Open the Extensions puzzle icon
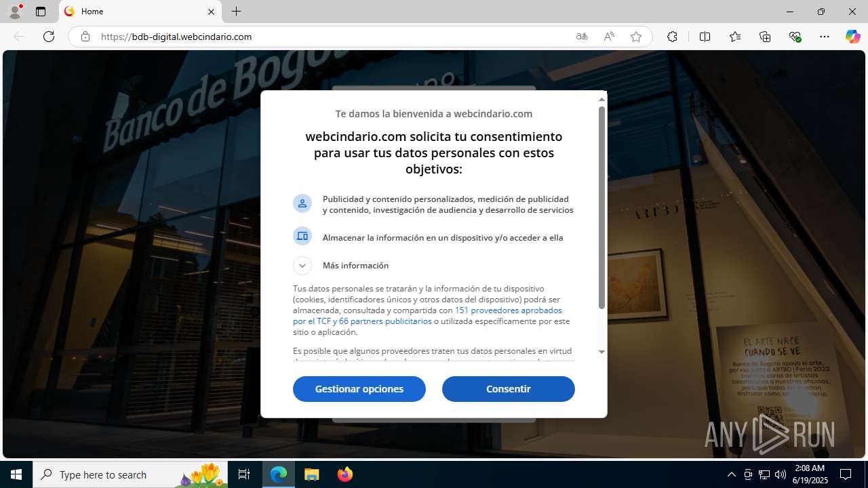868x488 pixels. click(x=672, y=37)
